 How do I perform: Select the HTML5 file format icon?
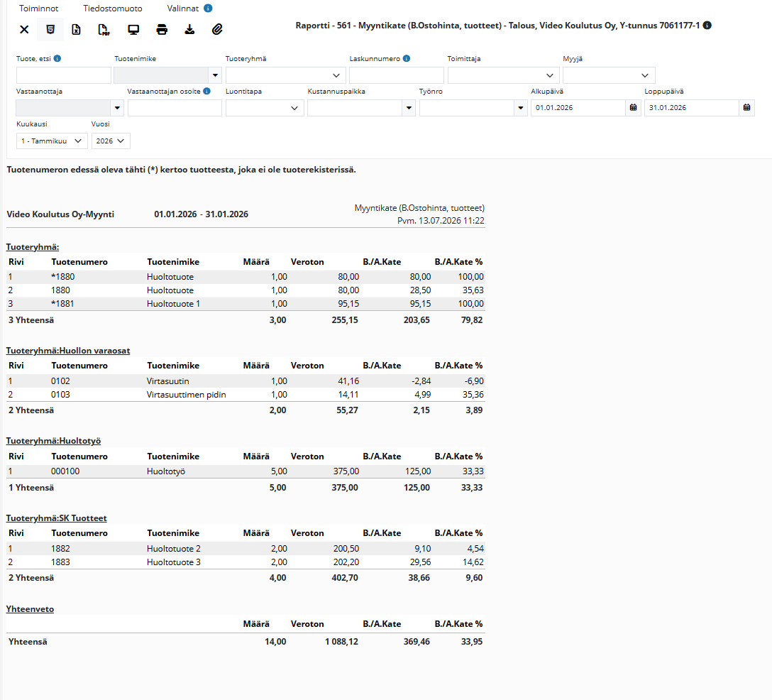(x=50, y=30)
